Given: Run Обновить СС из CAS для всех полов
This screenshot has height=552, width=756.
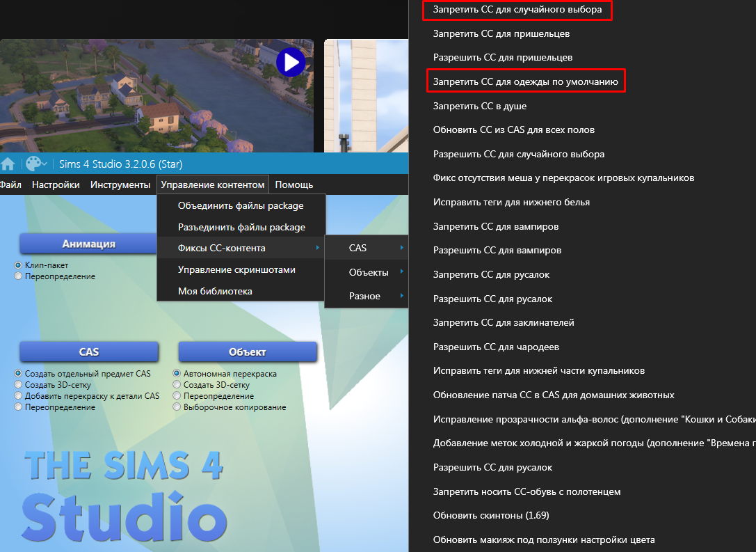Looking at the screenshot, I should pyautogui.click(x=514, y=129).
